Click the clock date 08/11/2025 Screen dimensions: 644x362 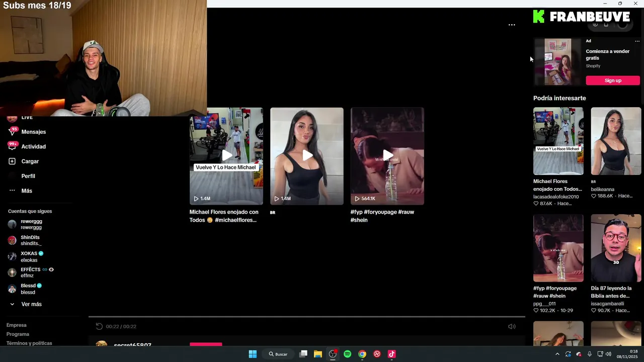(627, 356)
